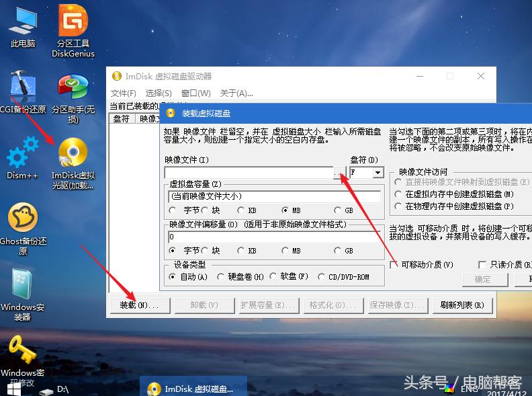Select 字节 radio under 虚拟盘容量

coord(173,210)
